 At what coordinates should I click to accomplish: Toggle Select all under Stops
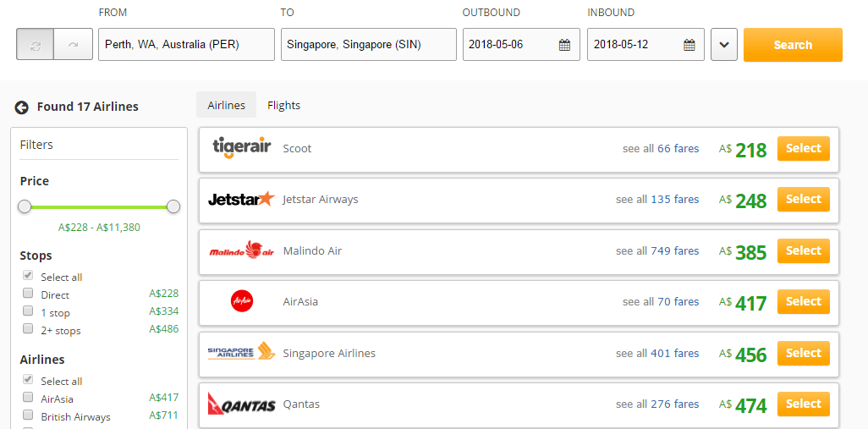point(28,276)
